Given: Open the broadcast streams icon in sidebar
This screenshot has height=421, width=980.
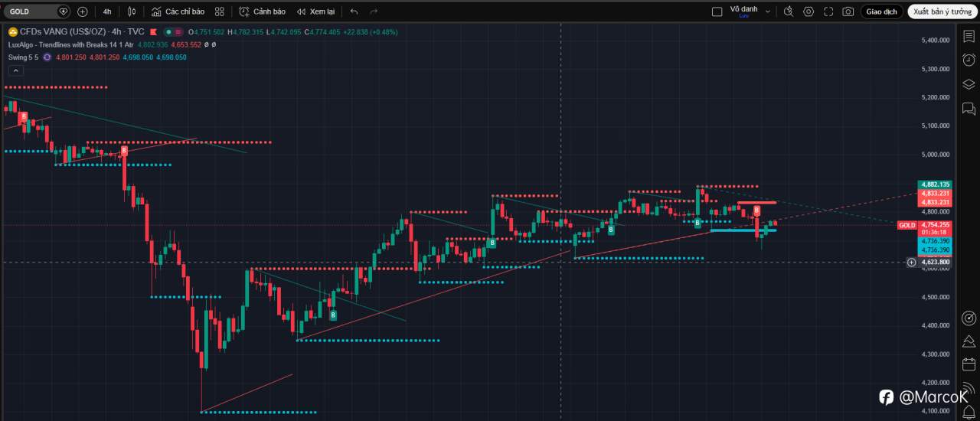Looking at the screenshot, I should pos(969,389).
